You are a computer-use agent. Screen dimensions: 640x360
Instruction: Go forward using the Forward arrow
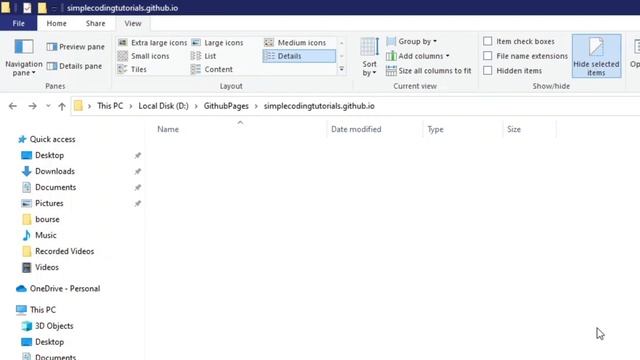(x=32, y=106)
